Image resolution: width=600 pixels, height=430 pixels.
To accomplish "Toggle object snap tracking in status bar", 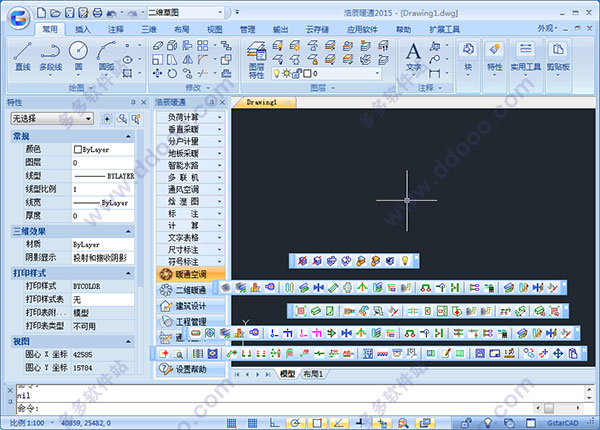I will coord(338,423).
